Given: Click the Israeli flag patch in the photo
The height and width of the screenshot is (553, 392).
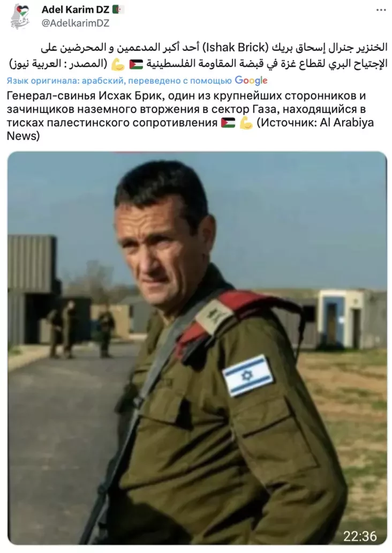Looking at the screenshot, I should 248,375.
